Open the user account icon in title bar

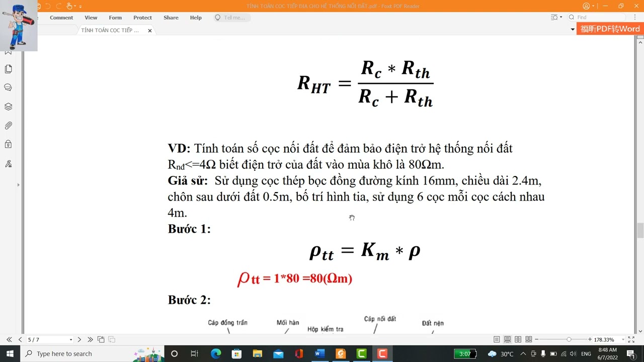click(x=586, y=6)
